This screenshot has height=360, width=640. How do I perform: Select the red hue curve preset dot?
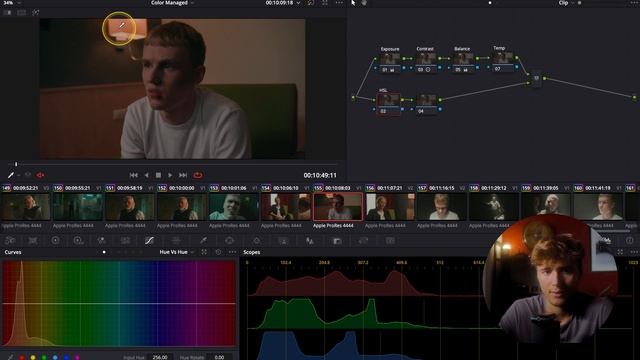pyautogui.click(x=22, y=358)
